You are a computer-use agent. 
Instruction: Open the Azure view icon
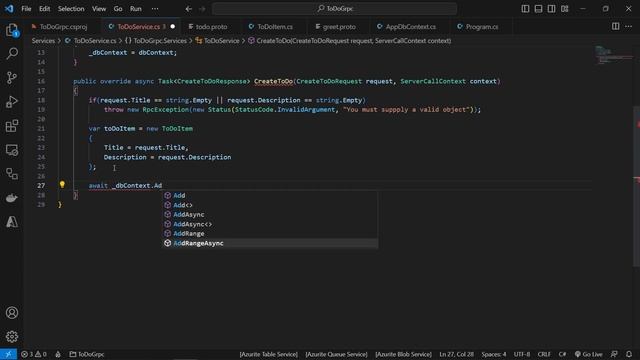click(x=12, y=222)
